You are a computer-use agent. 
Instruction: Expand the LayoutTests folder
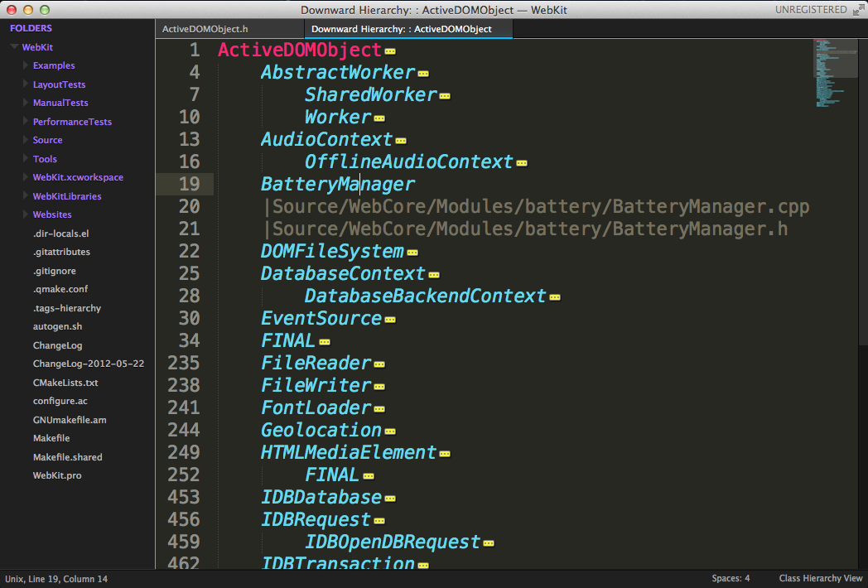point(26,84)
